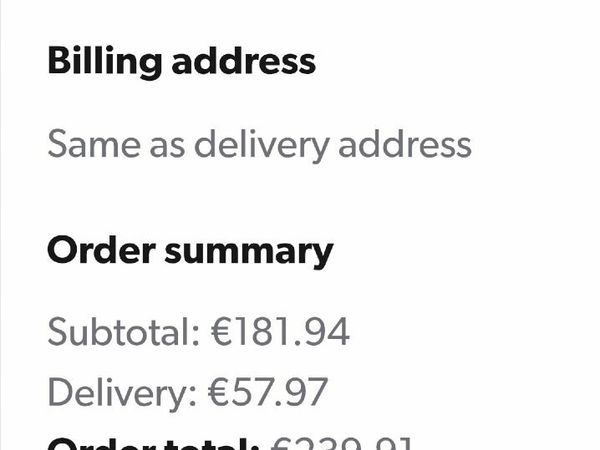Viewport: 600px width, 450px height.
Task: Select the bold Order total label
Action: click(x=153, y=444)
